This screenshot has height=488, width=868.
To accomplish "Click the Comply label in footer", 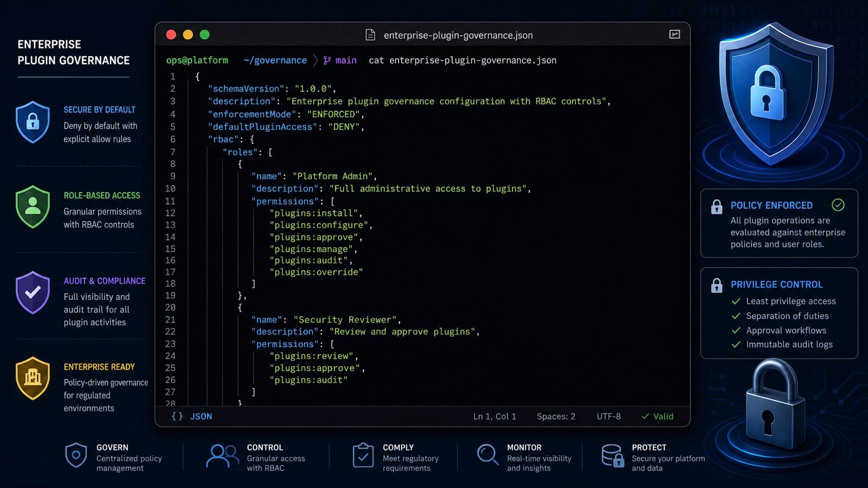I will [x=398, y=447].
